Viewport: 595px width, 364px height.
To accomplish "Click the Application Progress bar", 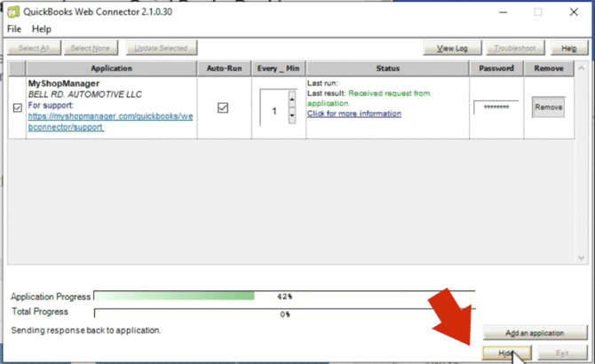I will point(284,297).
